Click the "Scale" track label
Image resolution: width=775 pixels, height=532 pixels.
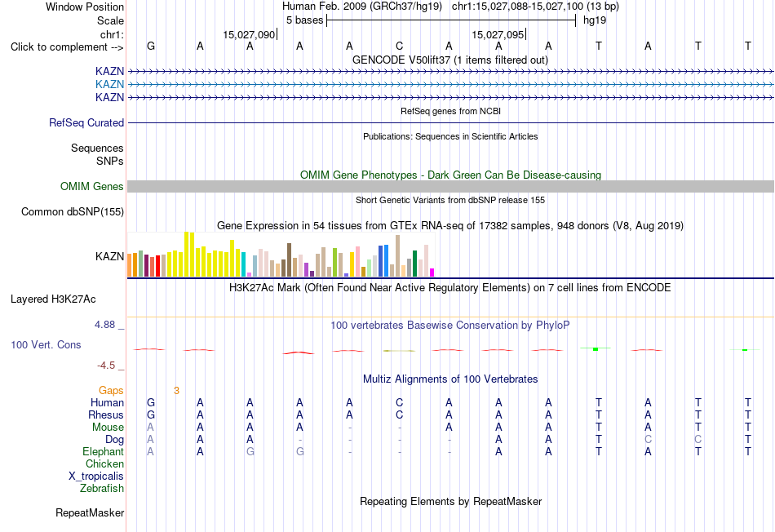pyautogui.click(x=110, y=20)
